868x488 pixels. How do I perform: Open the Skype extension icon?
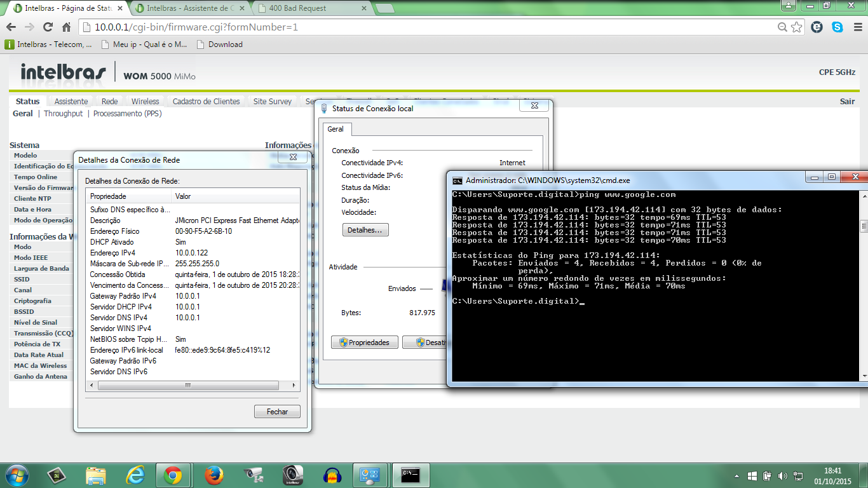click(837, 27)
